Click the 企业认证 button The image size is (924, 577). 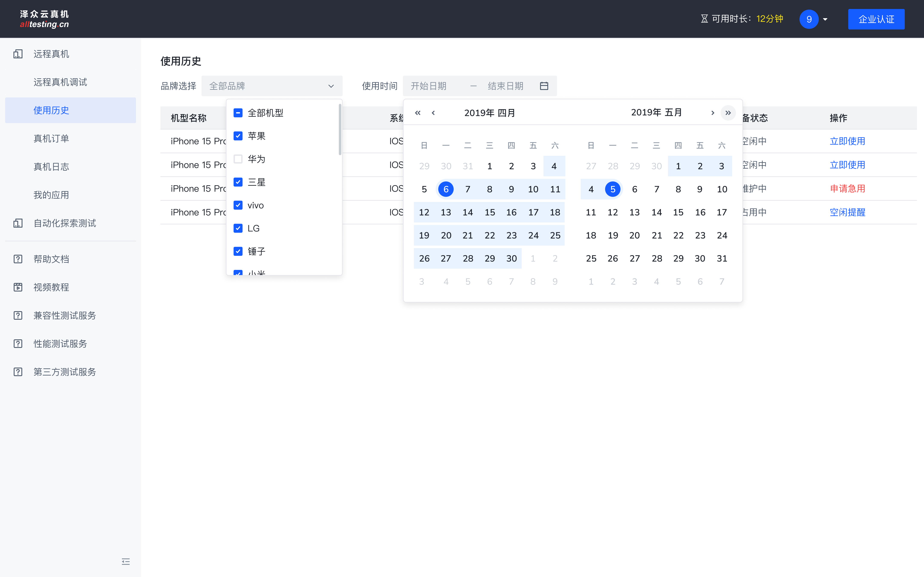[x=876, y=19]
